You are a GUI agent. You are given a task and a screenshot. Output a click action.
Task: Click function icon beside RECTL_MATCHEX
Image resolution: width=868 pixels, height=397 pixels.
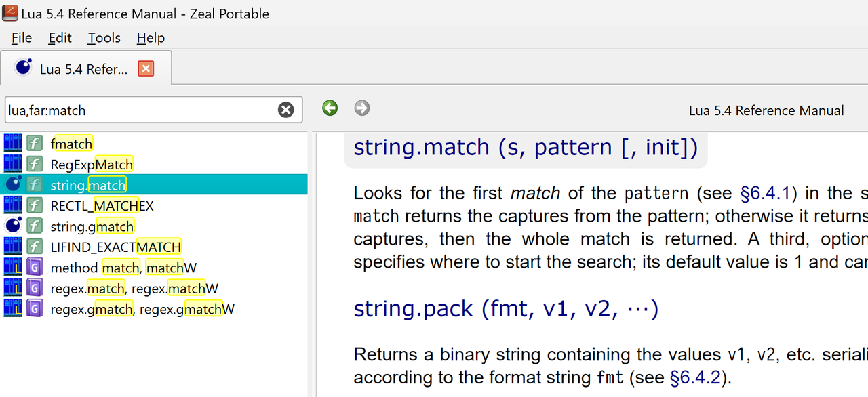click(35, 205)
